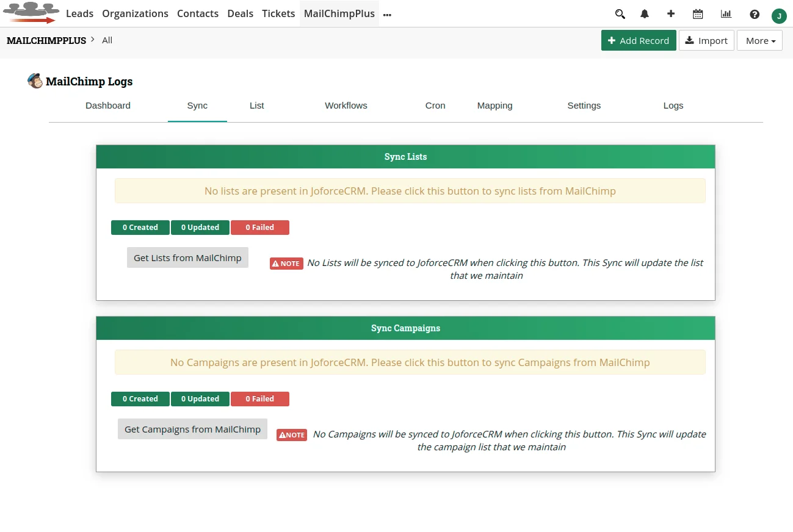Expand the More dropdown
Viewport: 793px width, 532px height.
[x=759, y=40]
